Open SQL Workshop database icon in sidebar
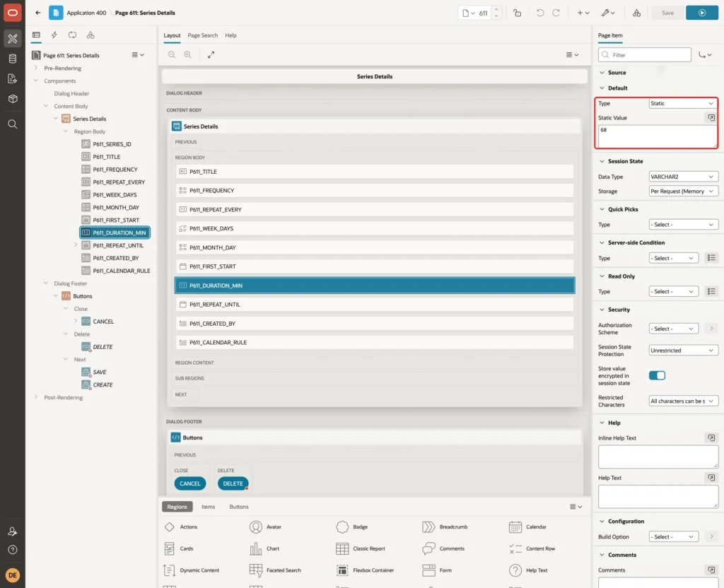 click(x=13, y=59)
